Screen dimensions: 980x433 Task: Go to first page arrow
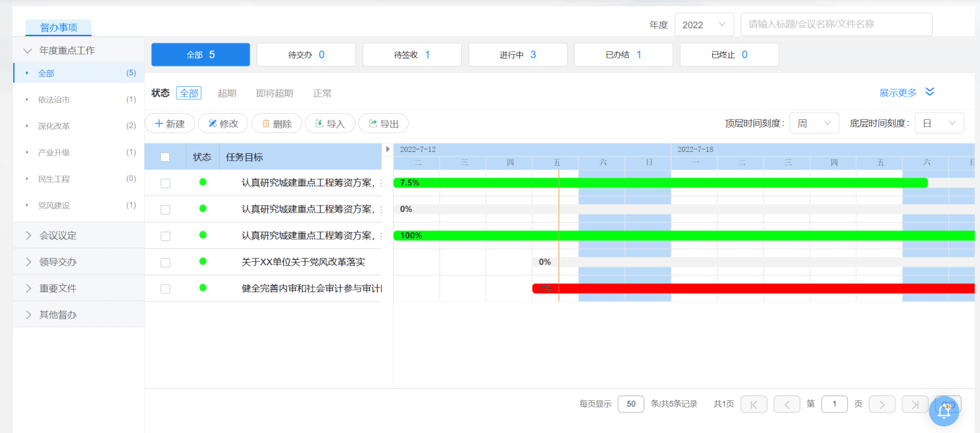754,404
